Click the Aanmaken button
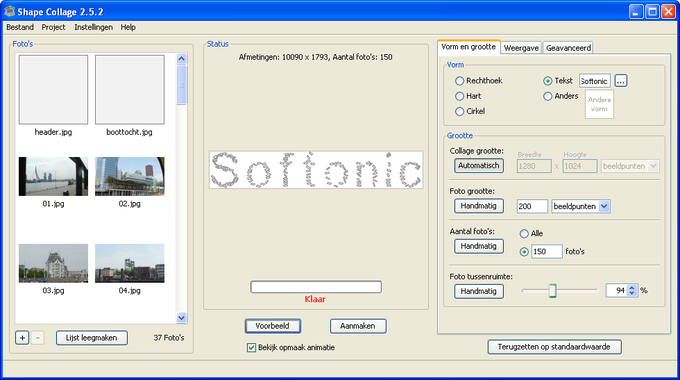 pos(358,326)
